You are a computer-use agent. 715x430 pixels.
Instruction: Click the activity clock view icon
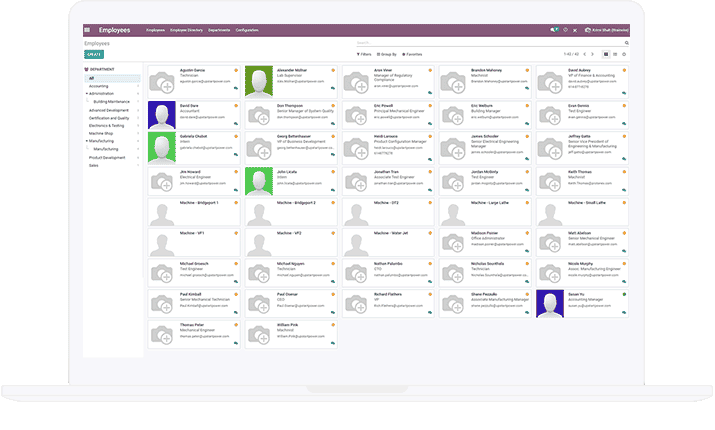[x=625, y=54]
